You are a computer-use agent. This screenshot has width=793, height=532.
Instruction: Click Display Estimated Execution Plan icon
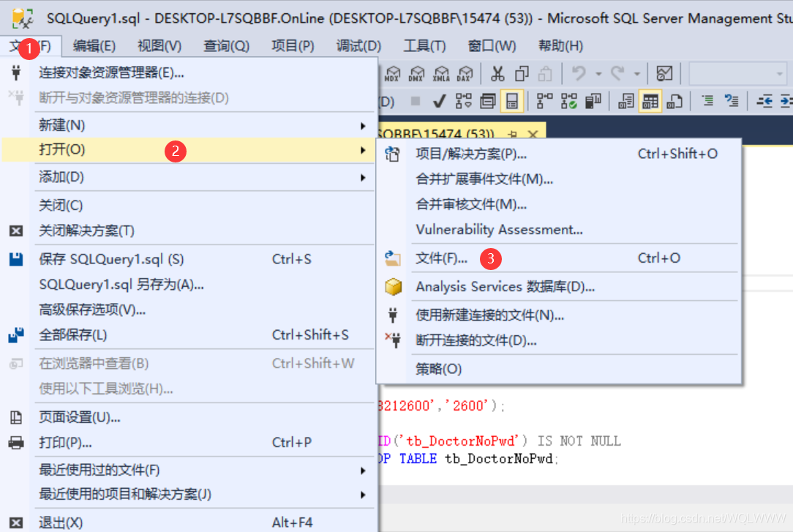click(x=463, y=102)
